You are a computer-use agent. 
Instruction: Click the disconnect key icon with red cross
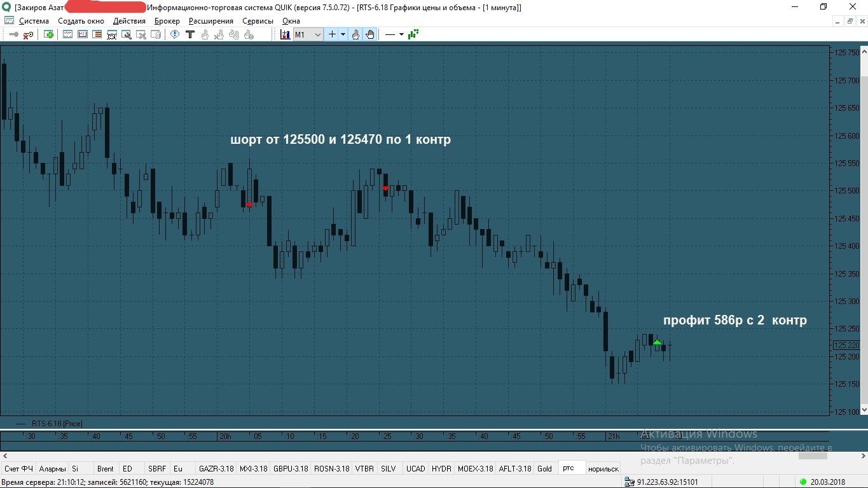[29, 34]
